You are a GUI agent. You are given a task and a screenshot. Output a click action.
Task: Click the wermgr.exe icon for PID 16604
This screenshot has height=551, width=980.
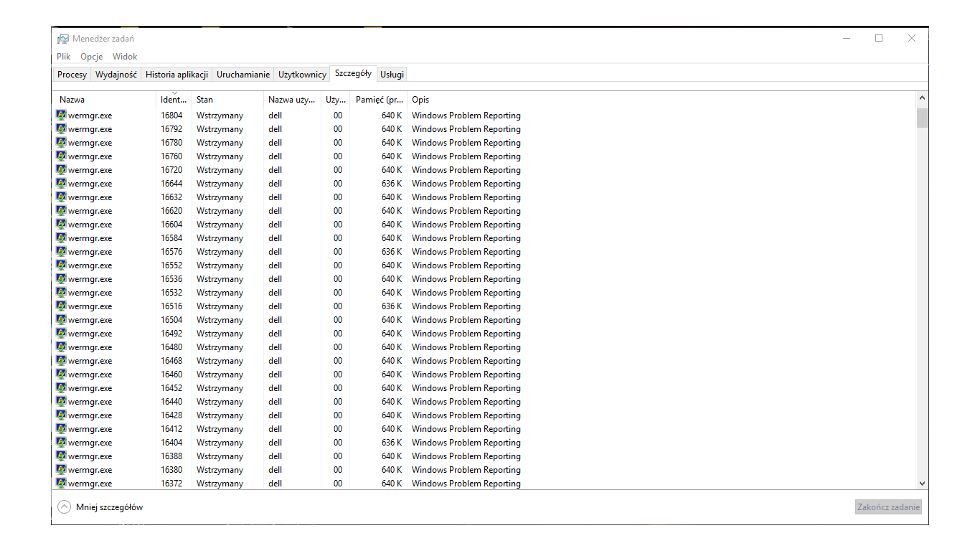pos(61,224)
